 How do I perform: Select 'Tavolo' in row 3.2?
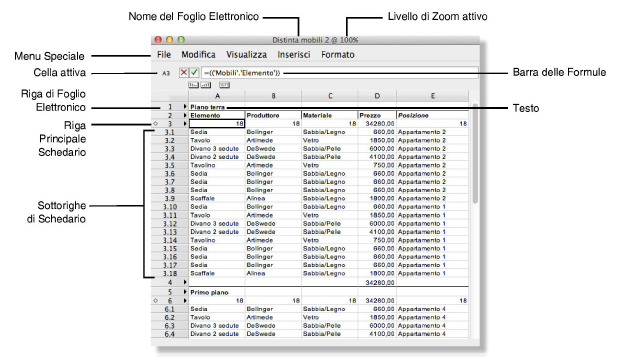tap(217, 140)
